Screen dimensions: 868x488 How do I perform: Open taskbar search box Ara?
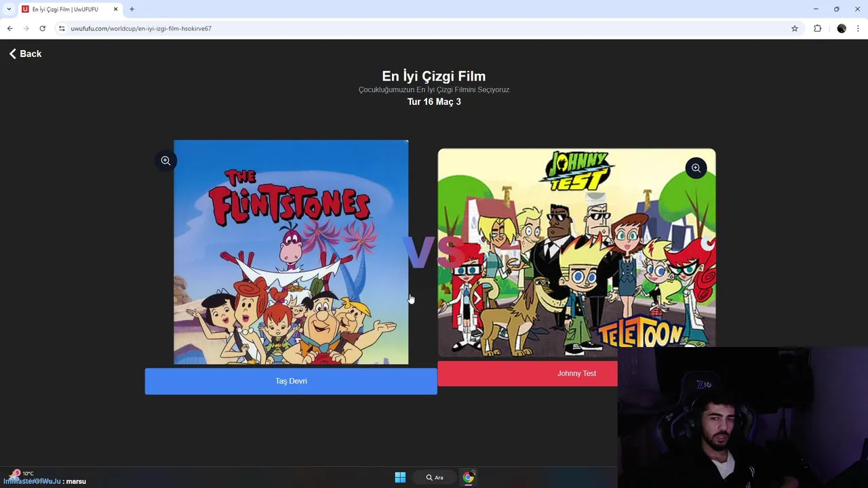click(x=435, y=477)
